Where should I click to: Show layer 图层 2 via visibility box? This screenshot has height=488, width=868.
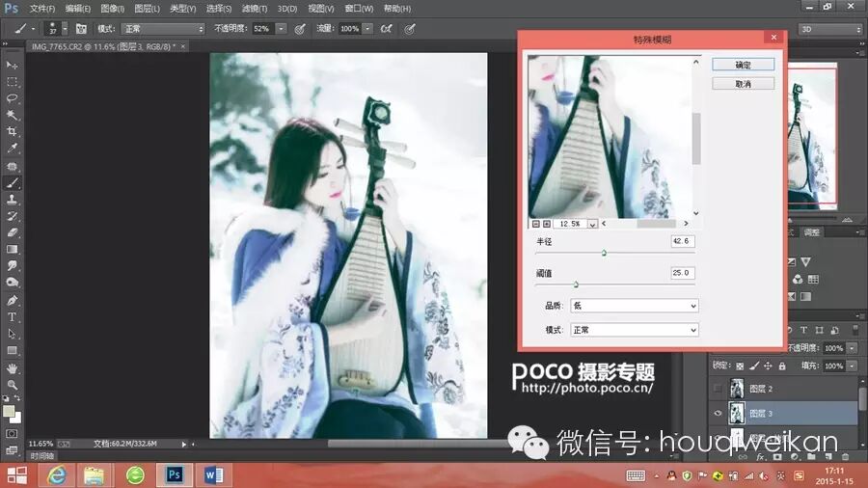(x=718, y=389)
